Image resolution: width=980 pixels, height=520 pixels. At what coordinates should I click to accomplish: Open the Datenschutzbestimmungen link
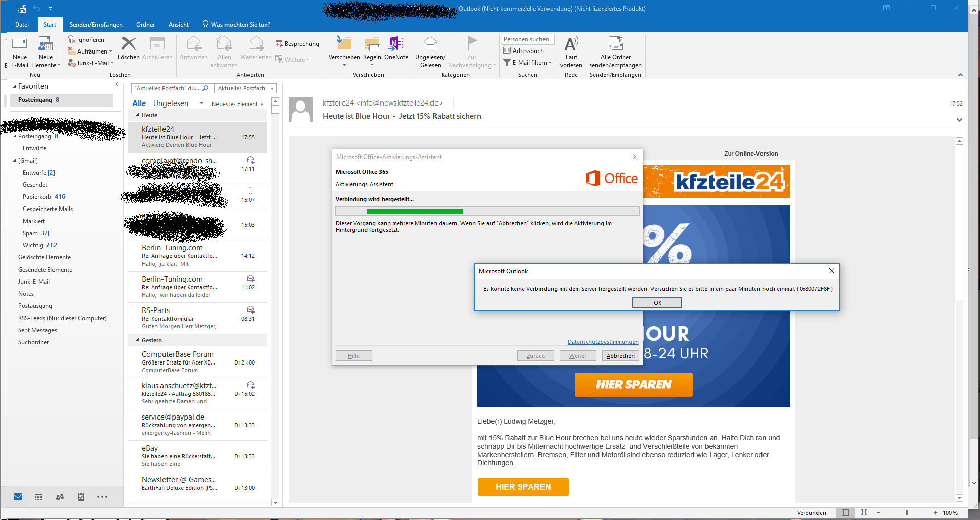click(603, 342)
